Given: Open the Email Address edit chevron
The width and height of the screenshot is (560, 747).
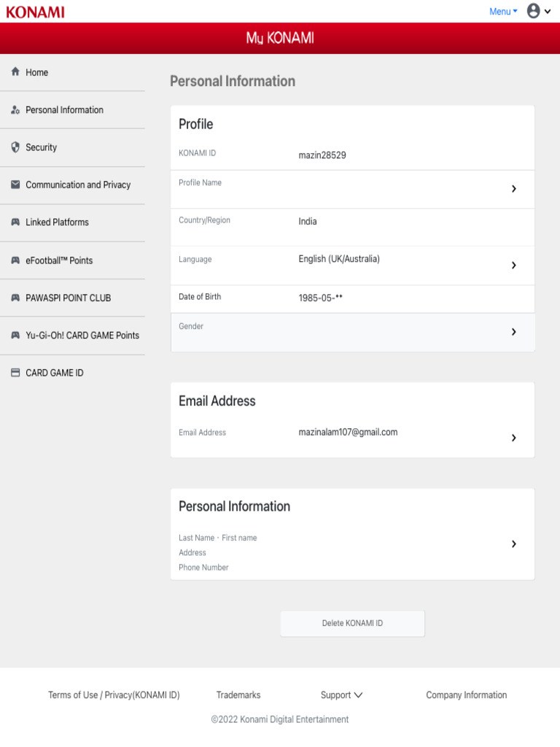Looking at the screenshot, I should [513, 438].
